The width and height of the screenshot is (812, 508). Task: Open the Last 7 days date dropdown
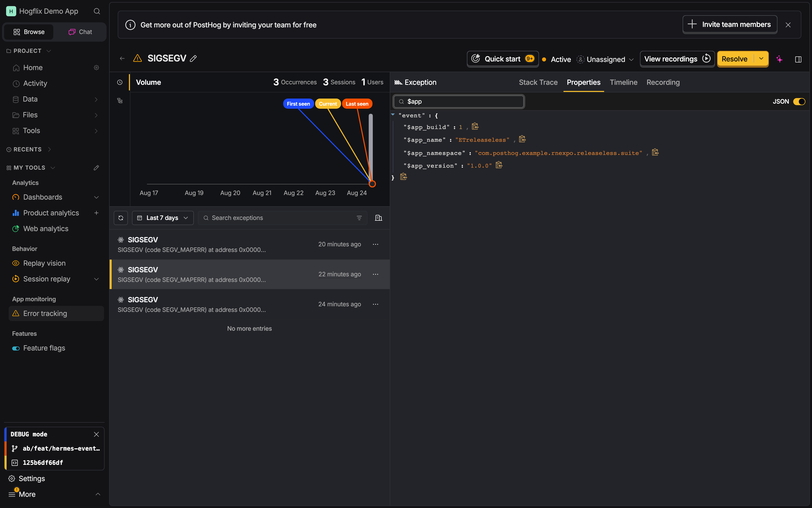(163, 218)
